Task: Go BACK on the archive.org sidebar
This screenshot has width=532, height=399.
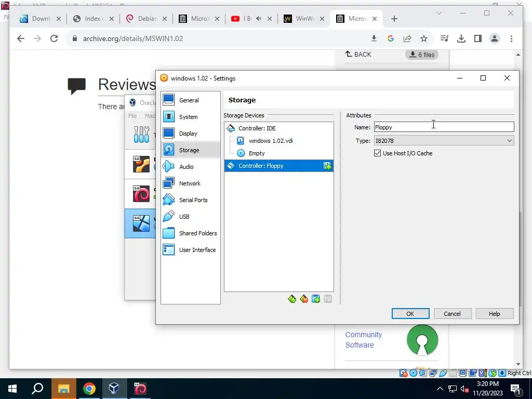Action: tap(358, 54)
